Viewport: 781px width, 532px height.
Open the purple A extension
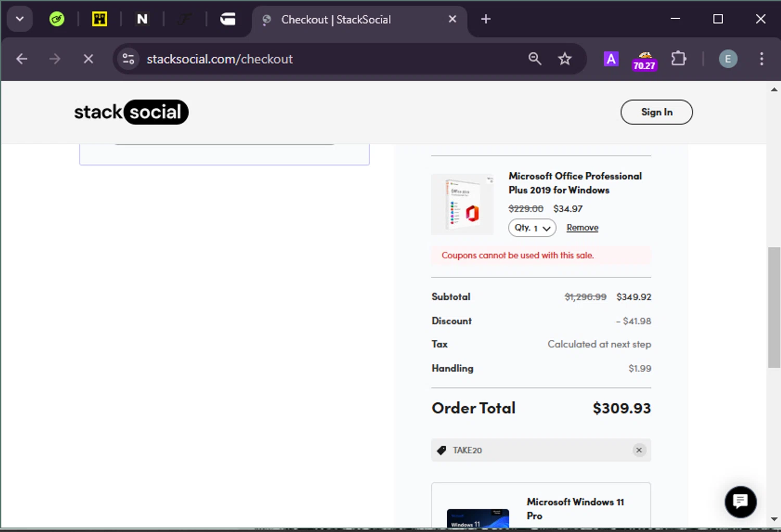[x=611, y=59]
